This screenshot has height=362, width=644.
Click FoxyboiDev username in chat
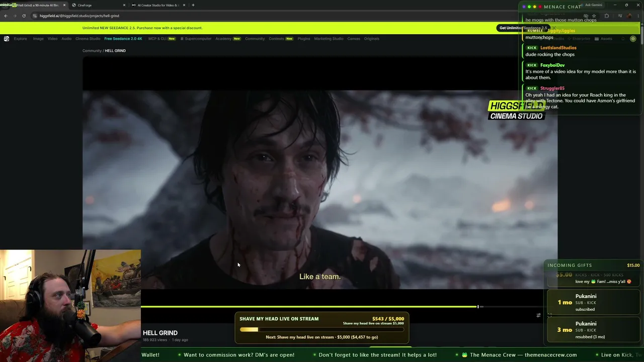pos(552,65)
